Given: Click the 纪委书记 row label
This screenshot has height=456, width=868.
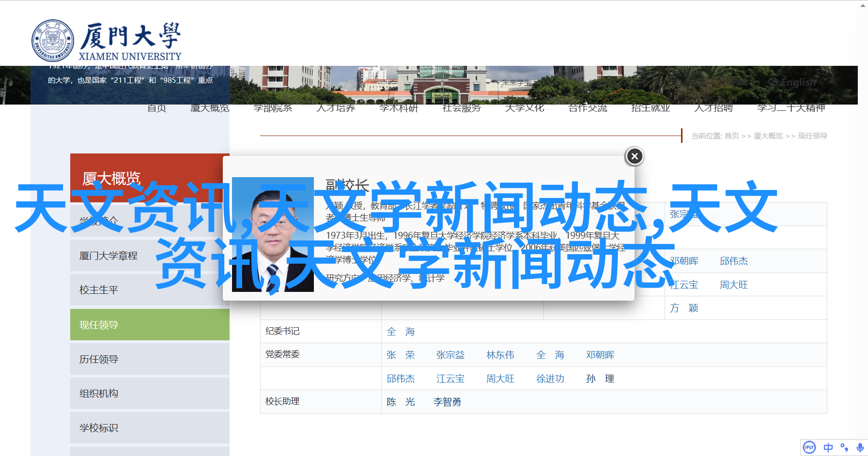Looking at the screenshot, I should point(282,331).
